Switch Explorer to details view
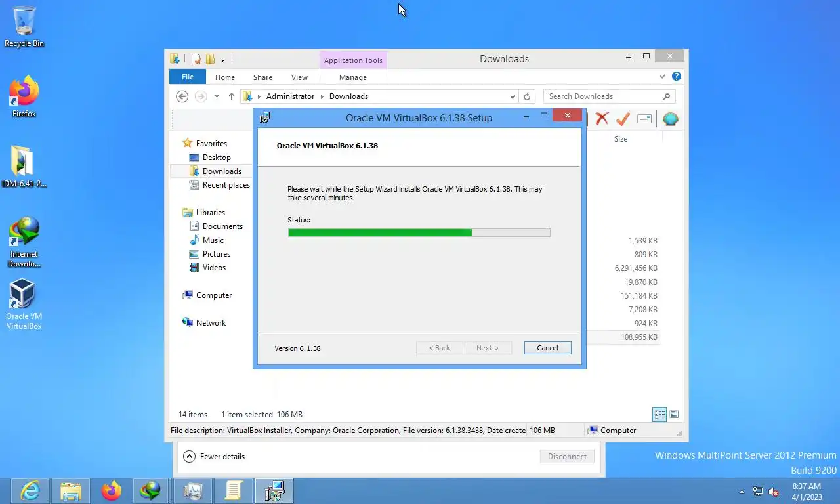840x504 pixels. point(660,414)
